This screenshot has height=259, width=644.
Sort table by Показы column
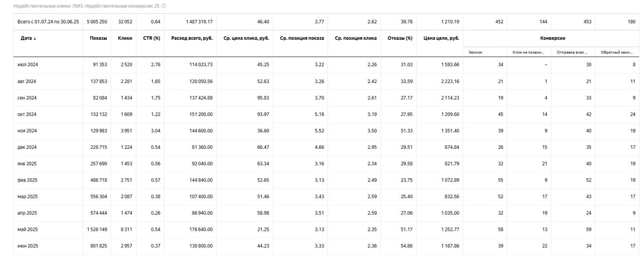[98, 38]
